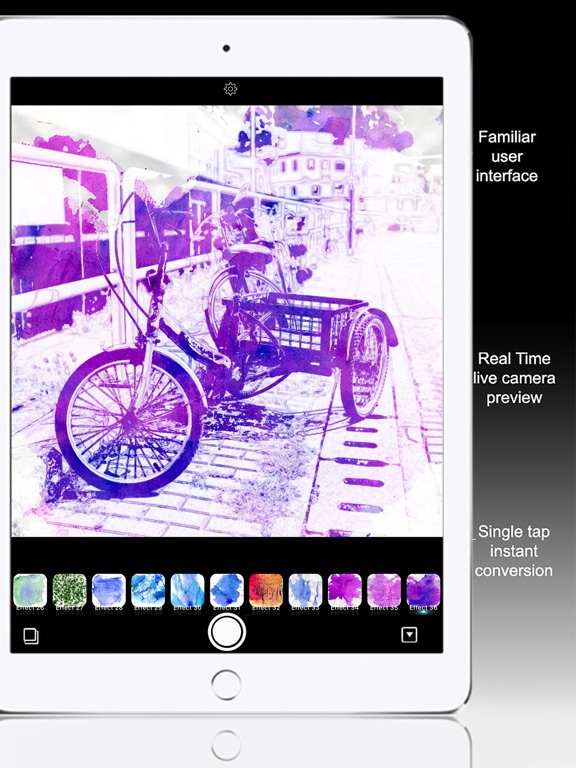Apply Effect 27 speckled green filter

coord(70,591)
